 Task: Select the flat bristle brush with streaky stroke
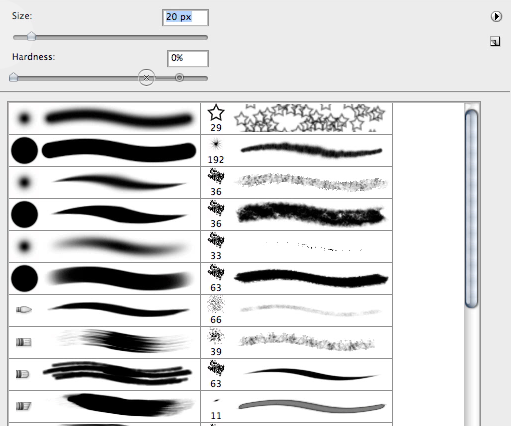pyautogui.click(x=104, y=343)
